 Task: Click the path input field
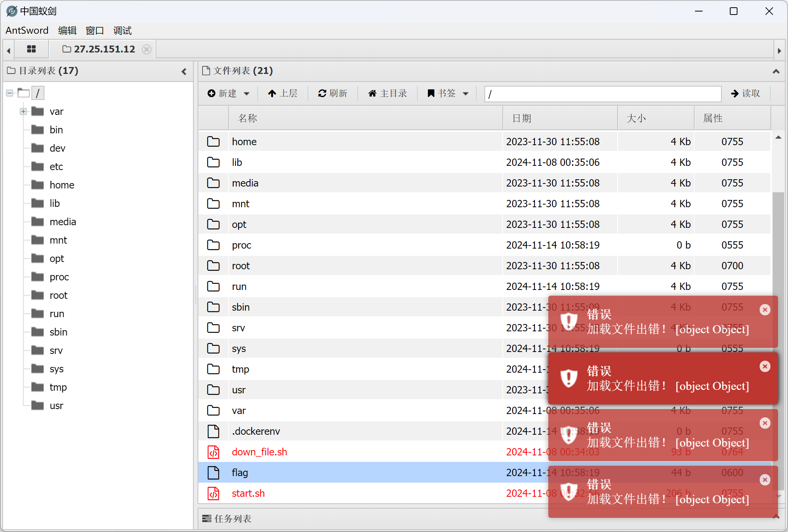tap(603, 94)
